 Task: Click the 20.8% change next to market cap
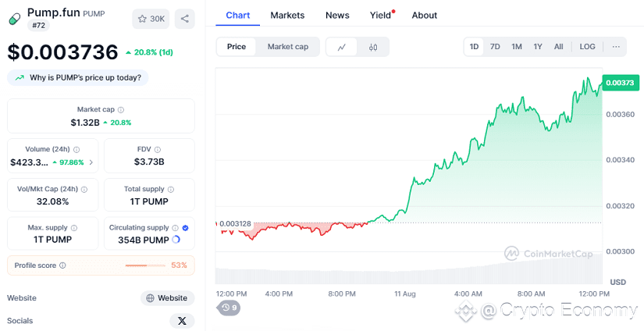pyautogui.click(x=117, y=123)
